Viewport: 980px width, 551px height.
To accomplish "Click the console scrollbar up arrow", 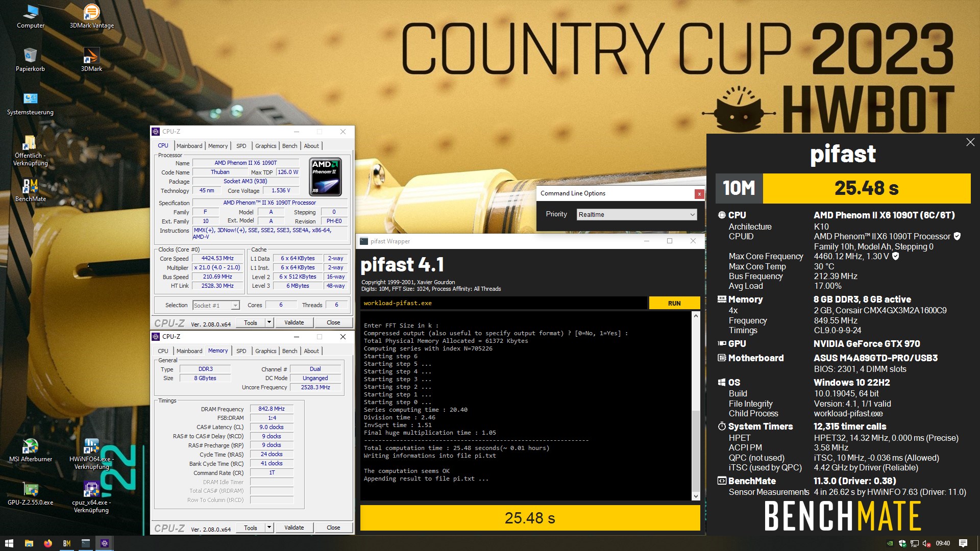I will (x=696, y=316).
